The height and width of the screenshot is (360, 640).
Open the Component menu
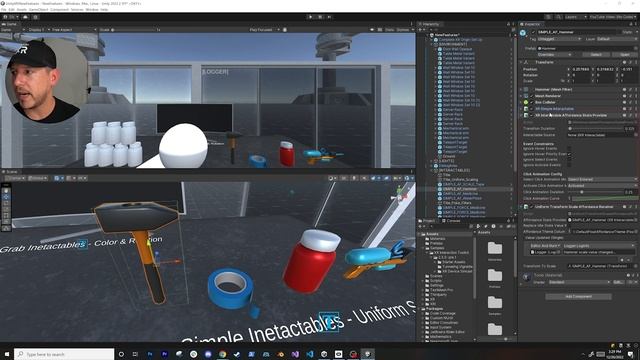59,9
